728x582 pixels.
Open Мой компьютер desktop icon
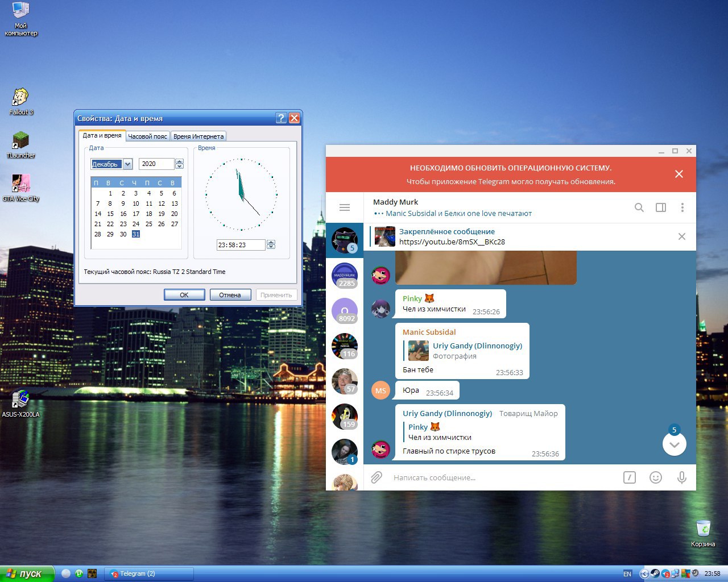21,19
